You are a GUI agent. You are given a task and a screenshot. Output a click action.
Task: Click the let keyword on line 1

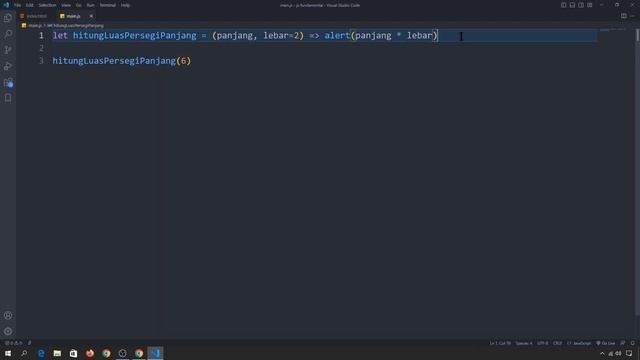[60, 36]
